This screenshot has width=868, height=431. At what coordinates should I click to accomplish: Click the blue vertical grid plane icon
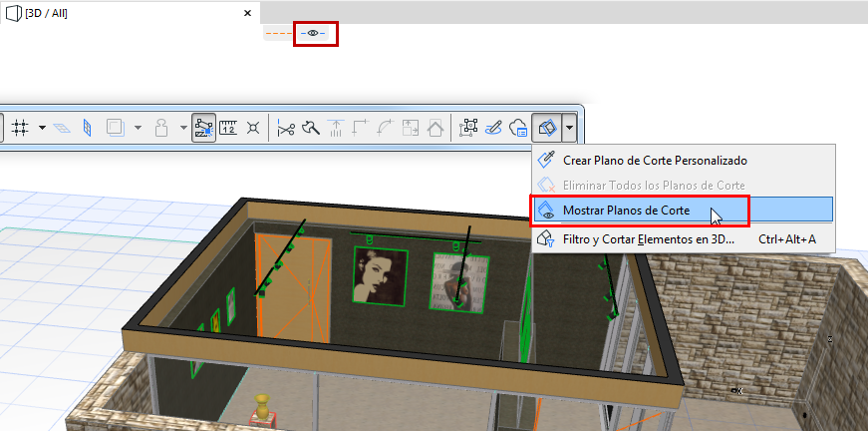click(x=88, y=128)
